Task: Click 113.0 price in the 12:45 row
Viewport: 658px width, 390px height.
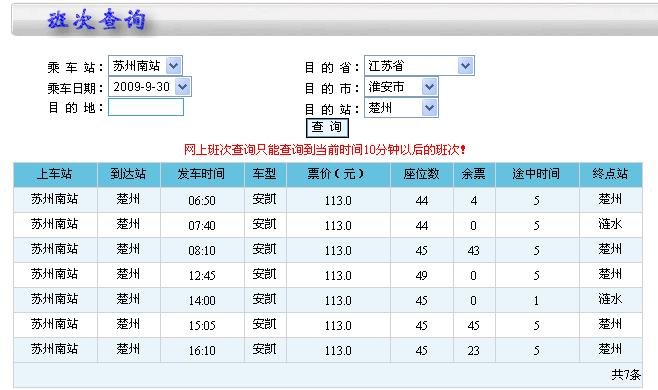Action: (338, 275)
